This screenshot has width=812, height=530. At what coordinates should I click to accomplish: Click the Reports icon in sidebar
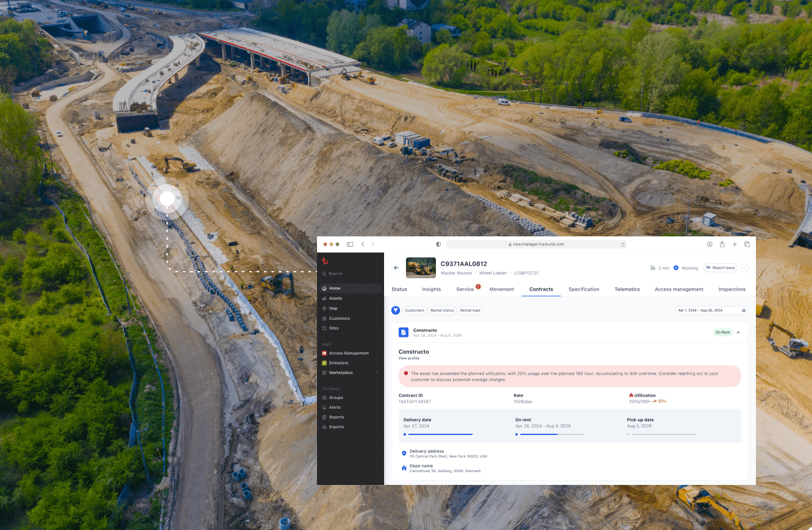click(x=324, y=417)
